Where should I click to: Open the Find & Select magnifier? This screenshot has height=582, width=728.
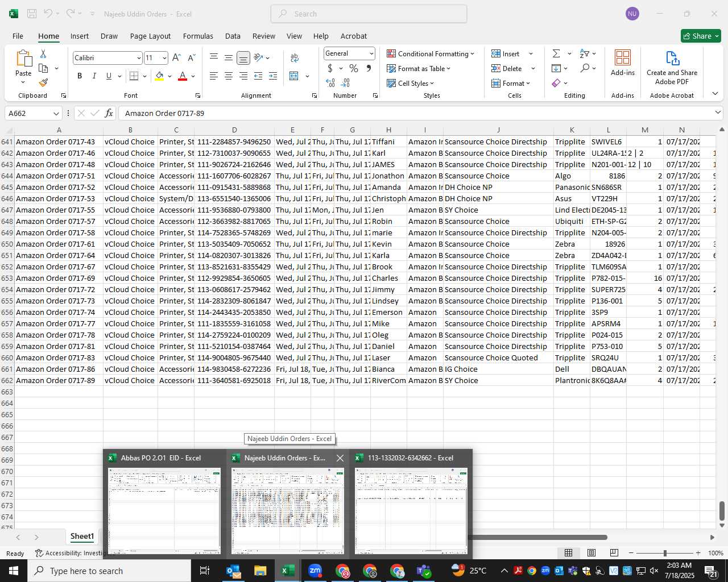click(585, 68)
